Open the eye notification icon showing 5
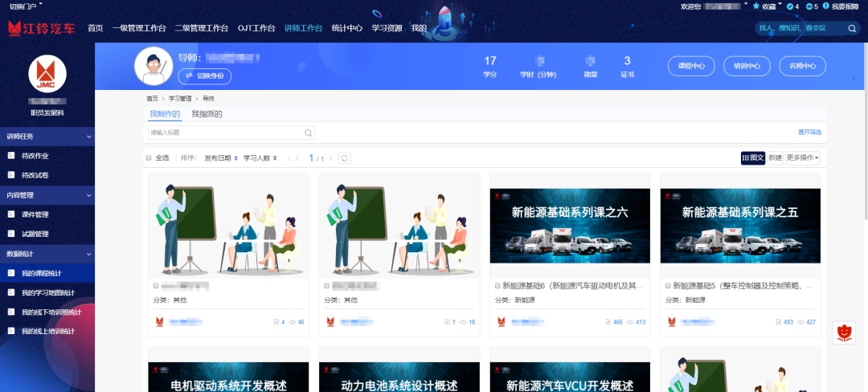 810,6
